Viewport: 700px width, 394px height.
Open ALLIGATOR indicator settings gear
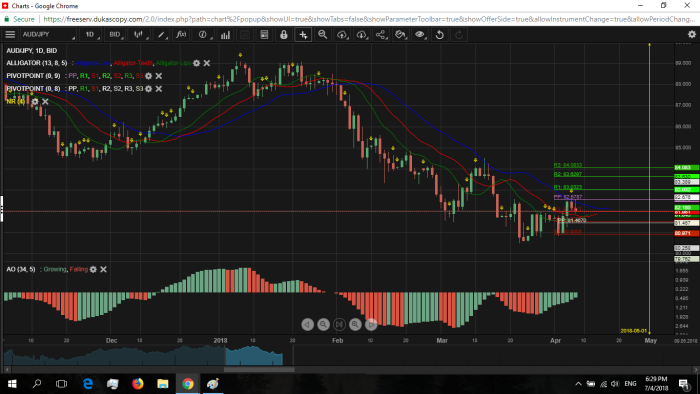(196, 63)
